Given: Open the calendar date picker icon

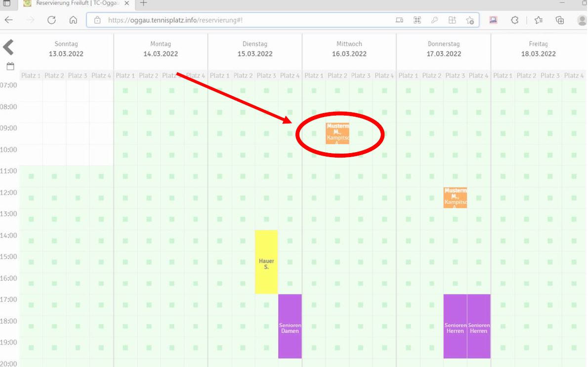Looking at the screenshot, I should coord(10,67).
